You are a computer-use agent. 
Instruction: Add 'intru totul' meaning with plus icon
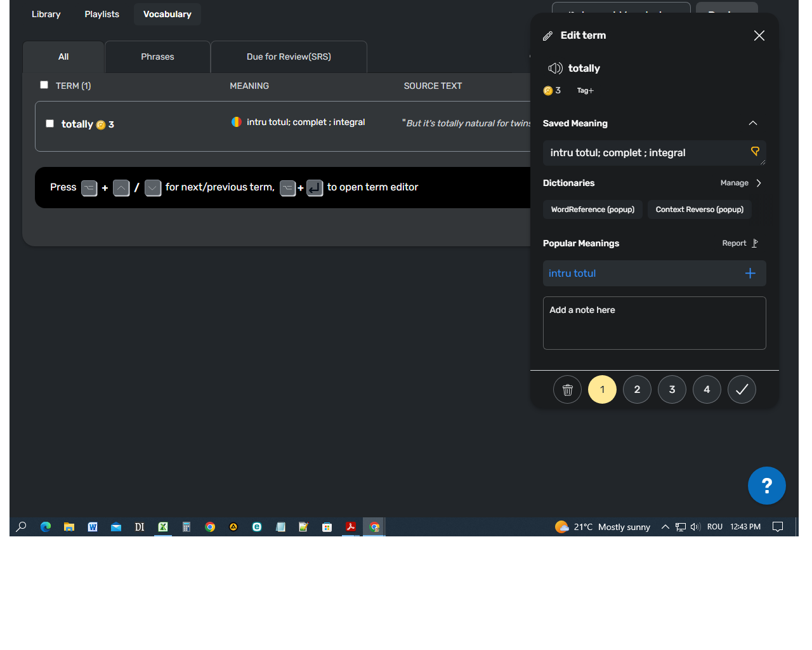click(750, 273)
